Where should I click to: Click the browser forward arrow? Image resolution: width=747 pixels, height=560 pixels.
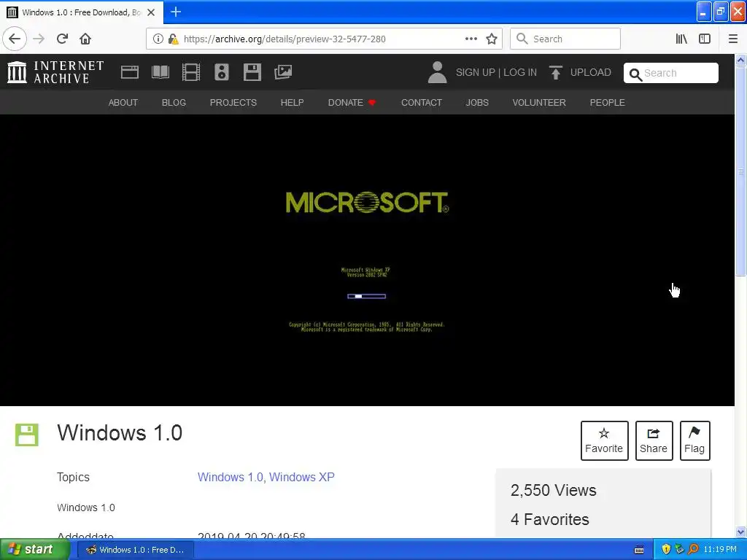click(39, 39)
